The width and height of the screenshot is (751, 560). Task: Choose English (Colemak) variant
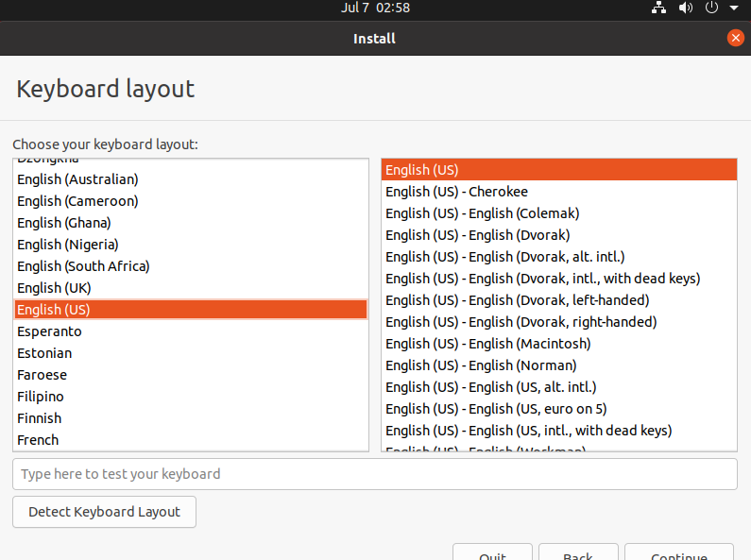click(482, 213)
